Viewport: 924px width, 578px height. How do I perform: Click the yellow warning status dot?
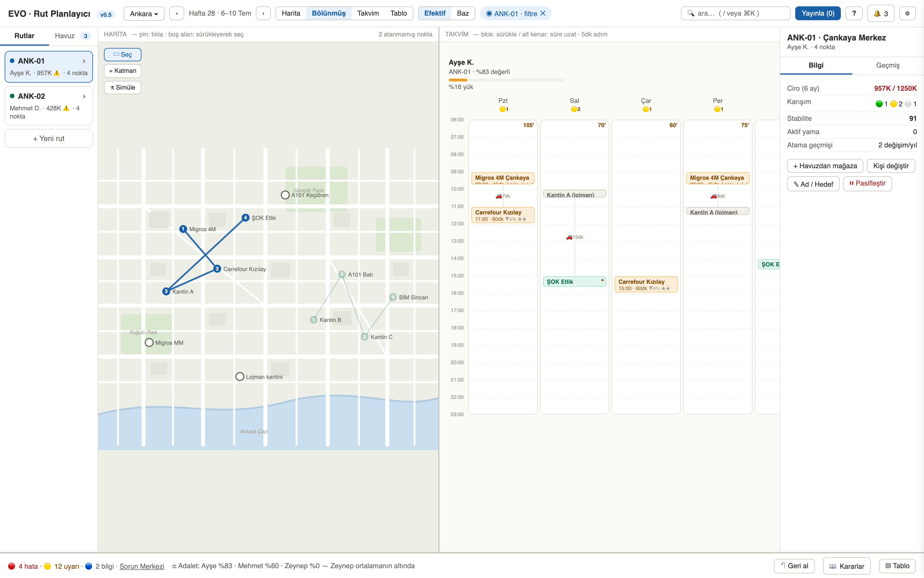click(47, 566)
